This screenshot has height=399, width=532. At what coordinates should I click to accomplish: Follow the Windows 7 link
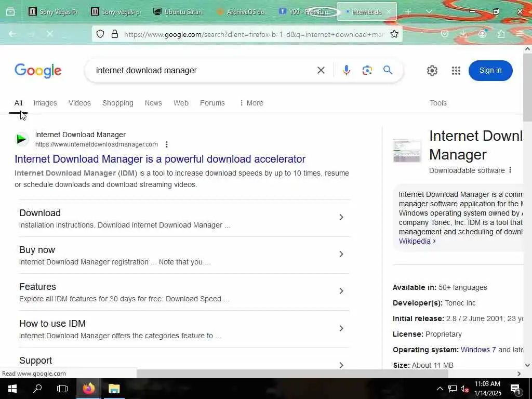(x=478, y=350)
